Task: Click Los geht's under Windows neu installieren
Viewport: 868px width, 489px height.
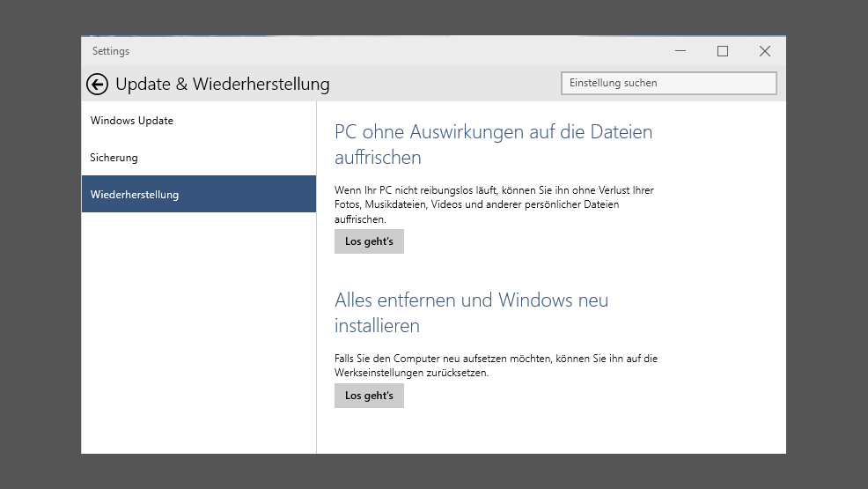Action: coord(369,396)
